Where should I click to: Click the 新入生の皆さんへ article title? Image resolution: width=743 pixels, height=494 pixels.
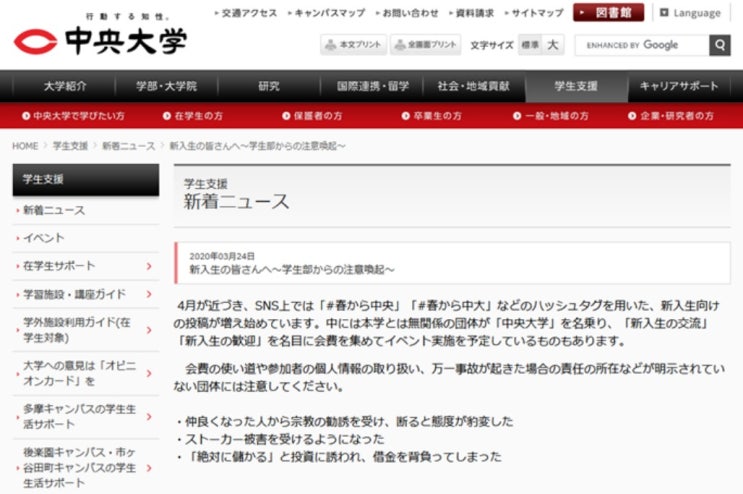coord(291,269)
